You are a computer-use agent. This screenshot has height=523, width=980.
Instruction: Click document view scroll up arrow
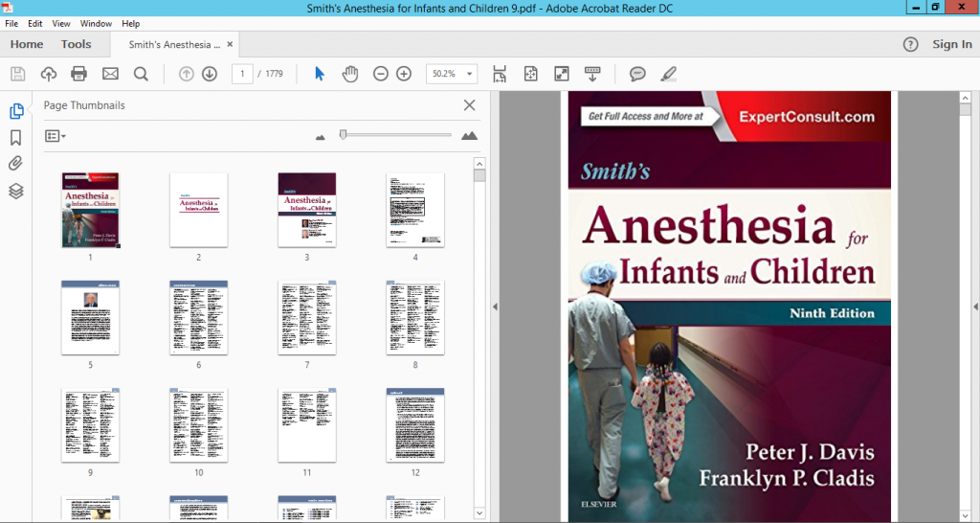(965, 98)
